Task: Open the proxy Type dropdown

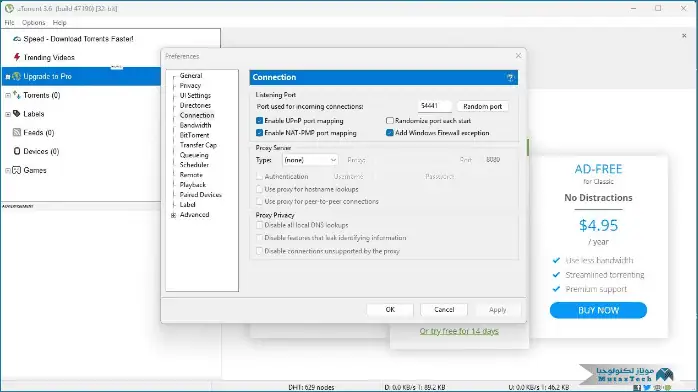Action: click(x=310, y=160)
